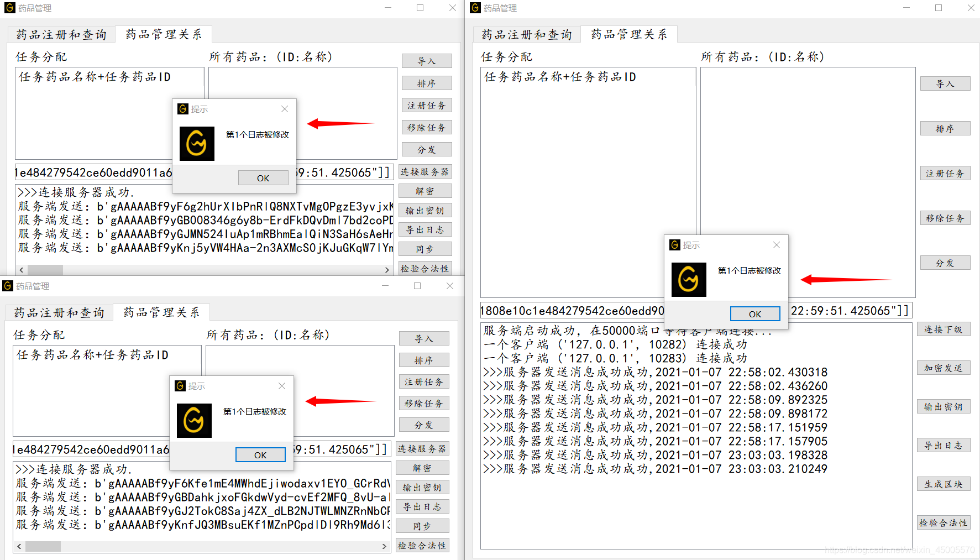Viewport: 980px width, 560px height.
Task: Click 排序 button in top-left window
Action: click(427, 83)
